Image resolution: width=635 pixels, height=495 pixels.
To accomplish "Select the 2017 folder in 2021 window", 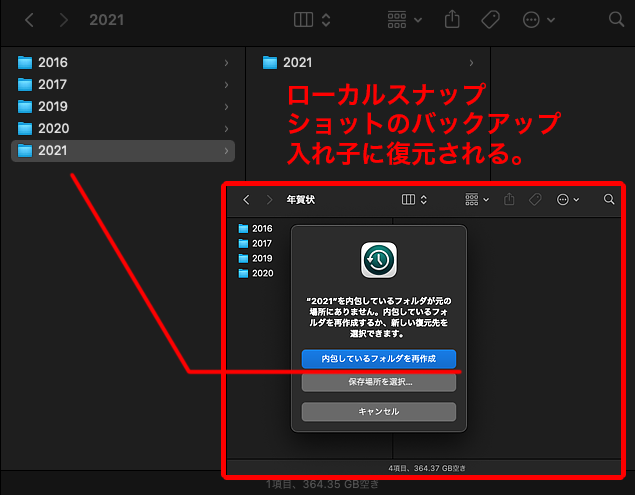I will point(123,85).
